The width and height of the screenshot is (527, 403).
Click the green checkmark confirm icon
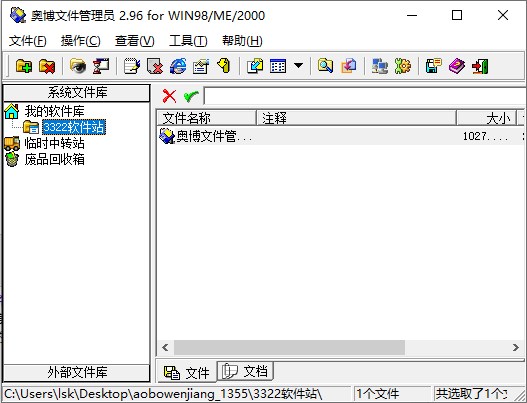click(191, 96)
